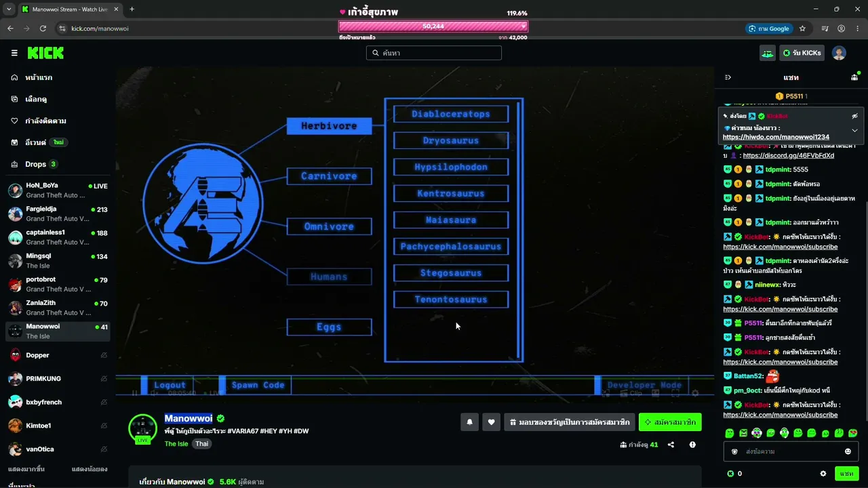This screenshot has width=868, height=488.
Task: Click the ค้นหา search field
Action: click(434, 53)
